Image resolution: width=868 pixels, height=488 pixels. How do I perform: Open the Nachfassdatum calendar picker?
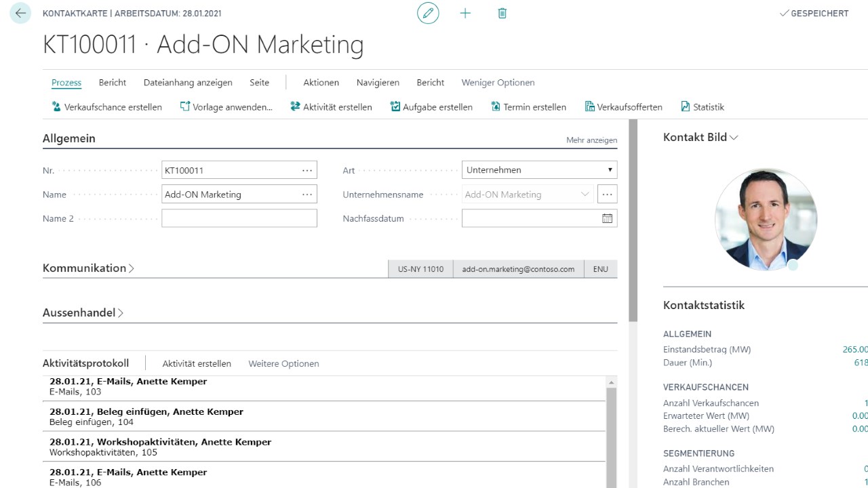click(607, 219)
